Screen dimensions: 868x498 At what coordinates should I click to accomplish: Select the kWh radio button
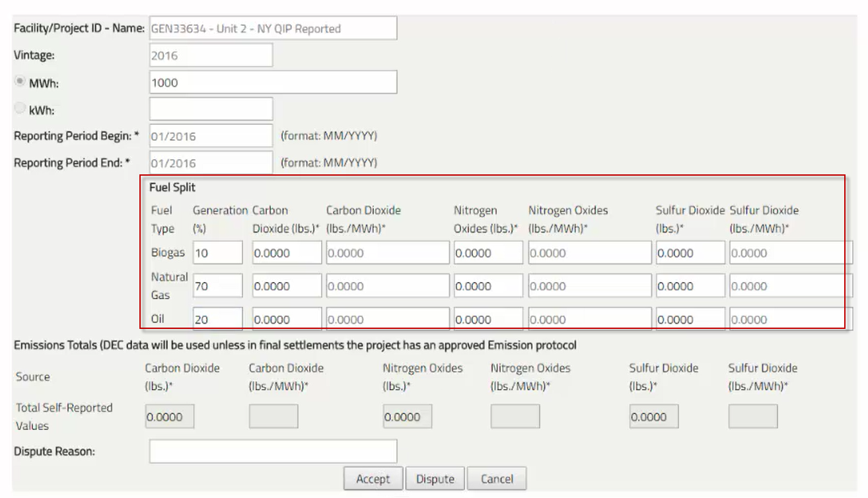pos(20,108)
